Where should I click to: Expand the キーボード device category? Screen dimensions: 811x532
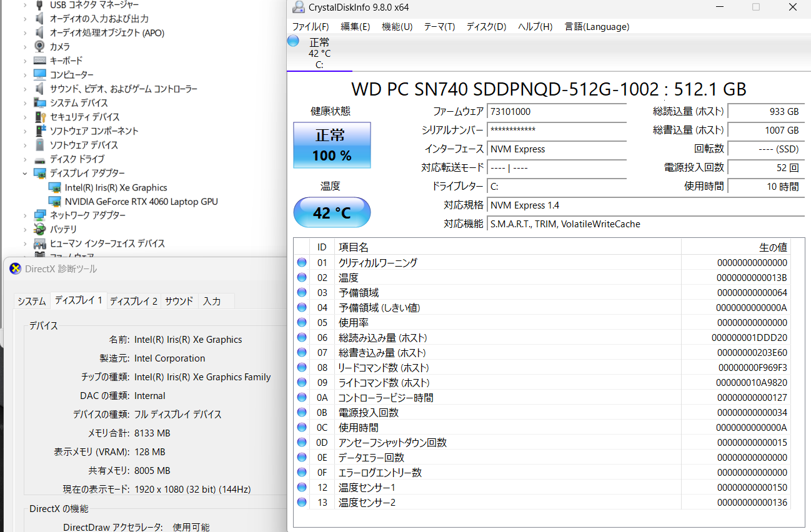coord(26,61)
